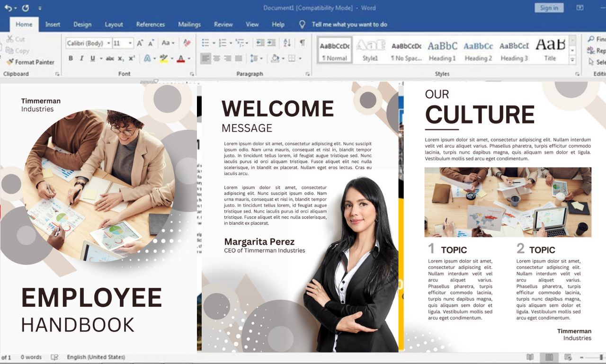The width and height of the screenshot is (606, 364).
Task: Select the Clear All Formatting icon
Action: (x=187, y=42)
